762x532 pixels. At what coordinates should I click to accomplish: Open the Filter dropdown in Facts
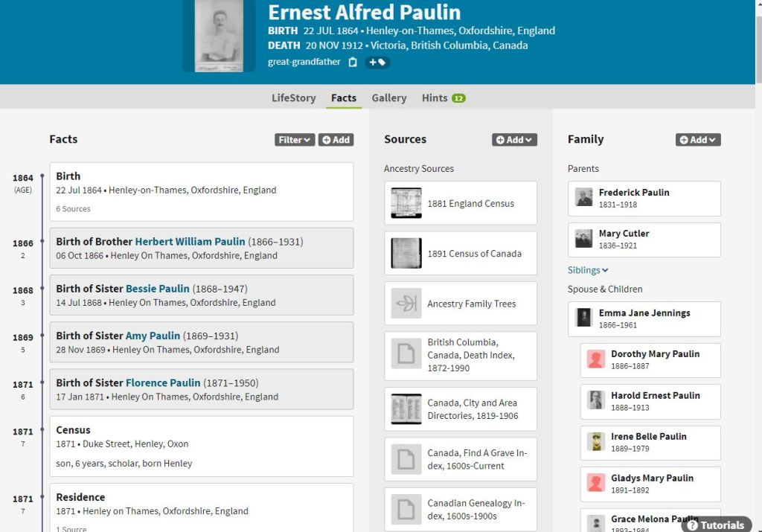point(294,140)
